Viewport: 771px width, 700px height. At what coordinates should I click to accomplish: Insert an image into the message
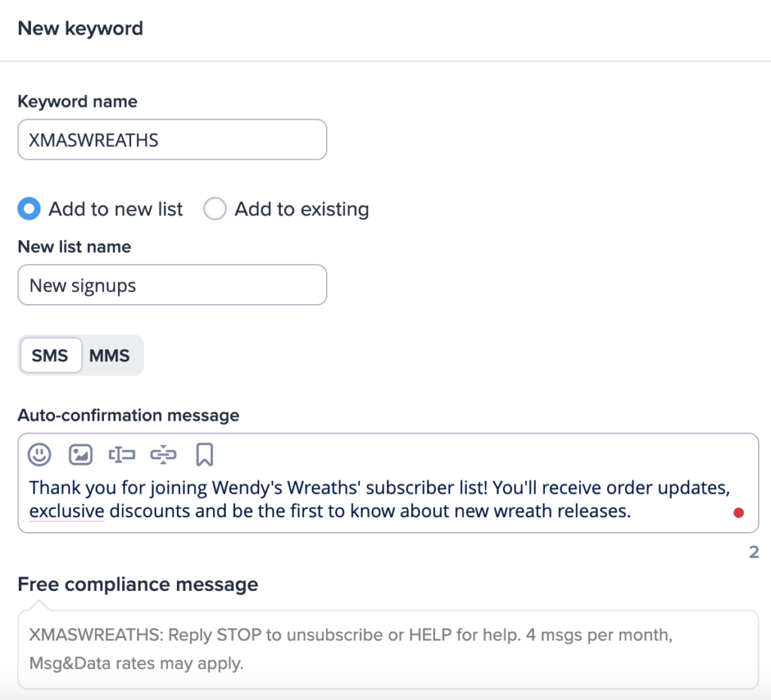tap(81, 455)
